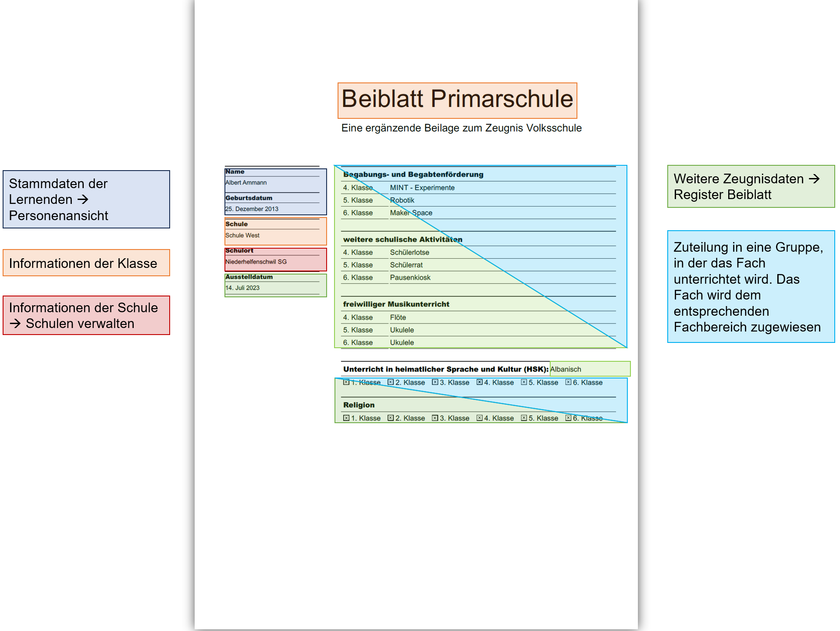Click the Religion section heading
This screenshot has height=631, width=840.
click(359, 405)
